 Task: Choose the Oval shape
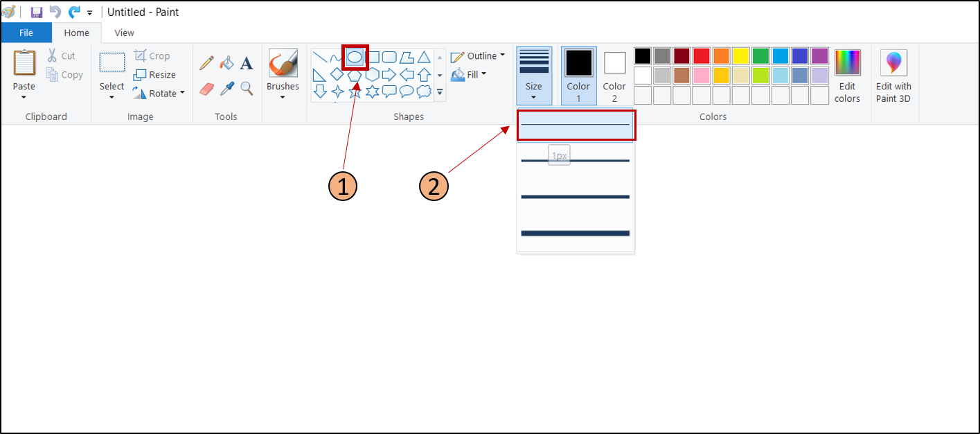tap(355, 57)
